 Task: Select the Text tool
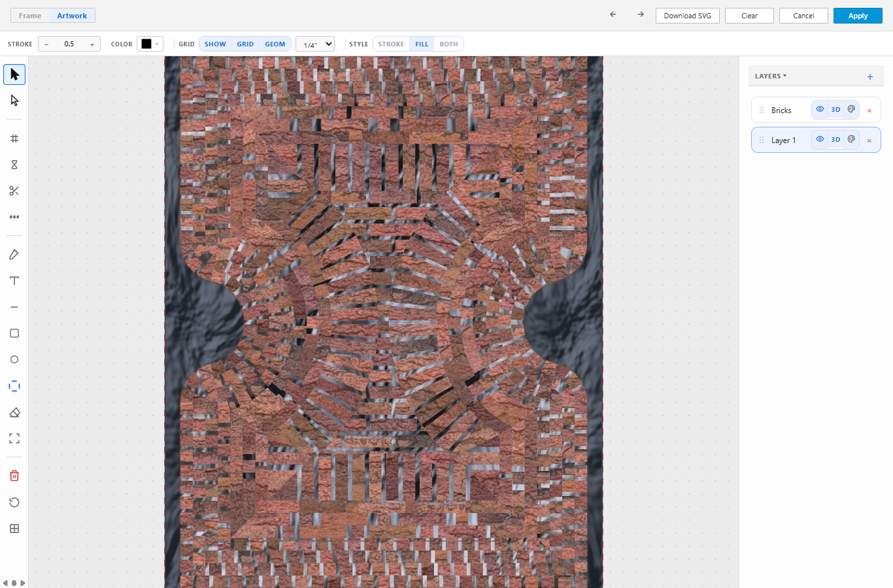click(14, 281)
